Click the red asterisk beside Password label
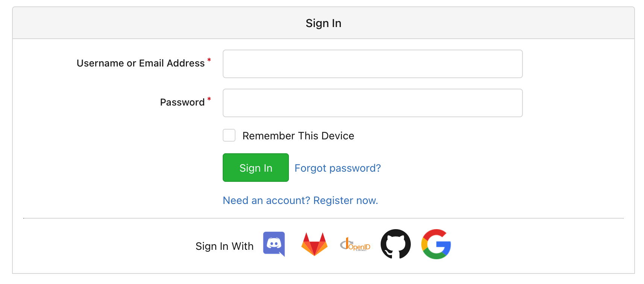The image size is (644, 284). [x=209, y=99]
